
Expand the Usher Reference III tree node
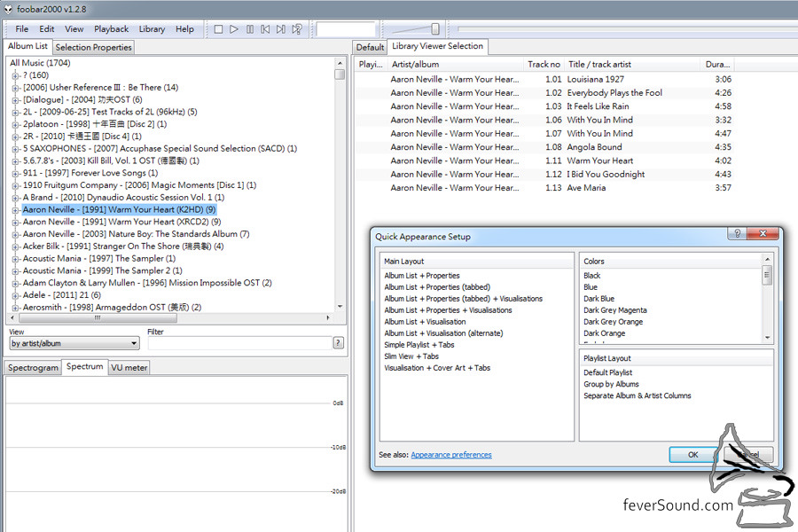pyautogui.click(x=15, y=88)
